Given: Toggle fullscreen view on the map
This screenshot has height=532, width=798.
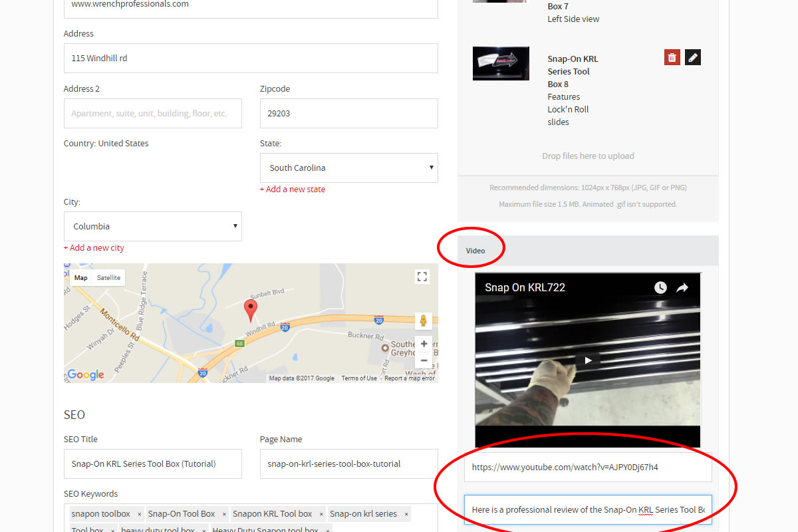Looking at the screenshot, I should tap(422, 277).
